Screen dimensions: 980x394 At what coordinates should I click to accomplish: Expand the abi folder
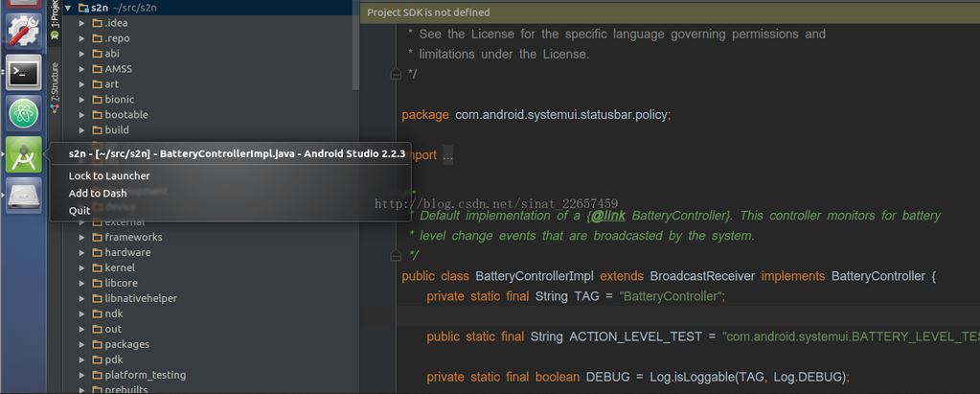pos(81,54)
